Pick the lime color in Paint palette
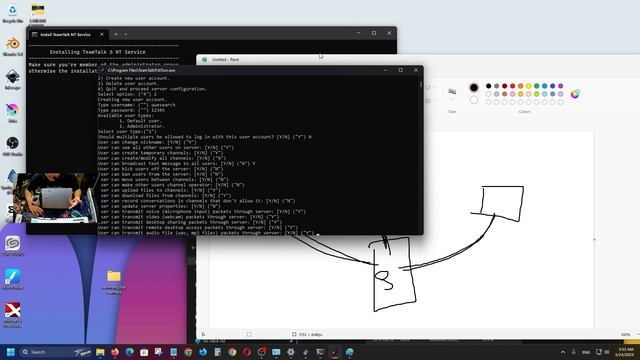The image size is (640, 360). coord(536,94)
